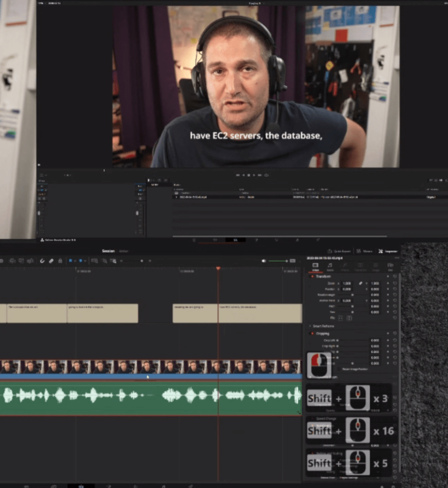Switch to the Effects tab in Inspector
This screenshot has width=448, height=488.
[x=345, y=267]
